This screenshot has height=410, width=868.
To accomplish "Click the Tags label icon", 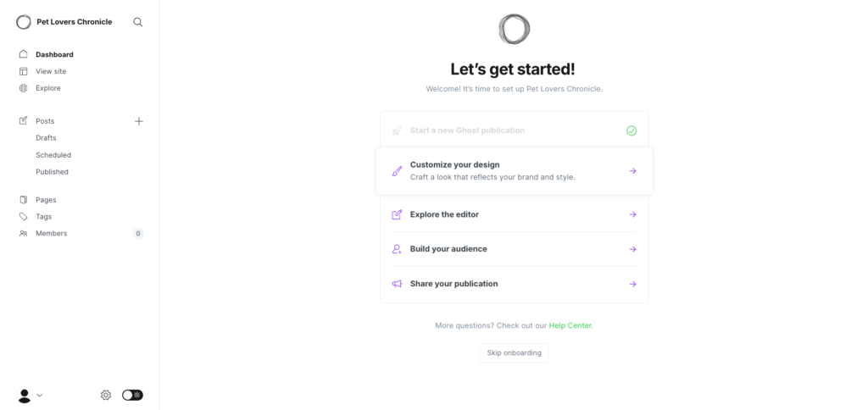I will coord(24,217).
